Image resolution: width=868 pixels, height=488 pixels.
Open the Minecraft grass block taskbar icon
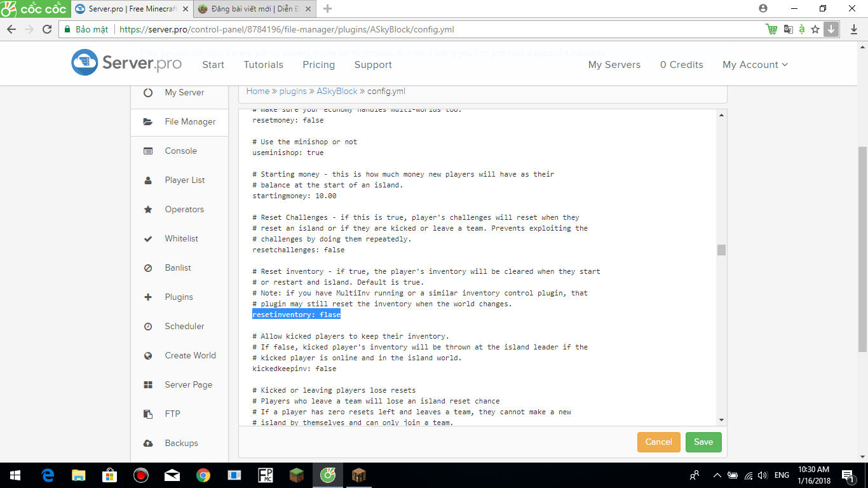tap(297, 475)
